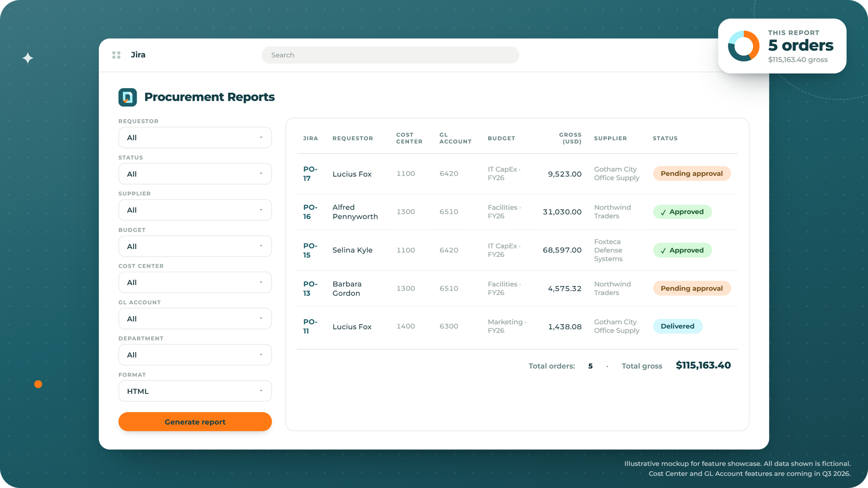The width and height of the screenshot is (868, 488).
Task: Select the Gross (USD) column header
Action: click(570, 138)
